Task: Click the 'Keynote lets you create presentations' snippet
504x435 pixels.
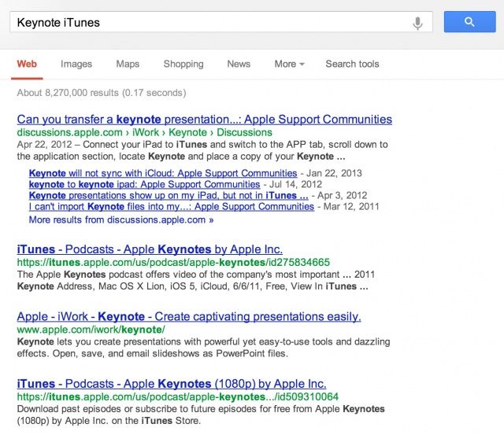Action: (x=203, y=348)
